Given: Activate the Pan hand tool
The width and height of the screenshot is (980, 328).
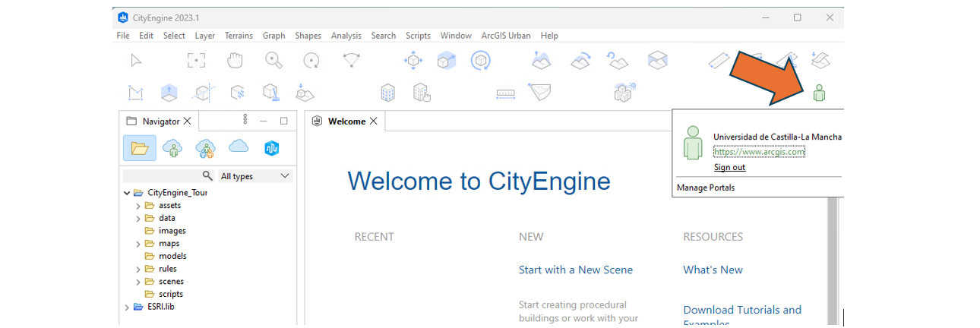Looking at the screenshot, I should coord(236,60).
